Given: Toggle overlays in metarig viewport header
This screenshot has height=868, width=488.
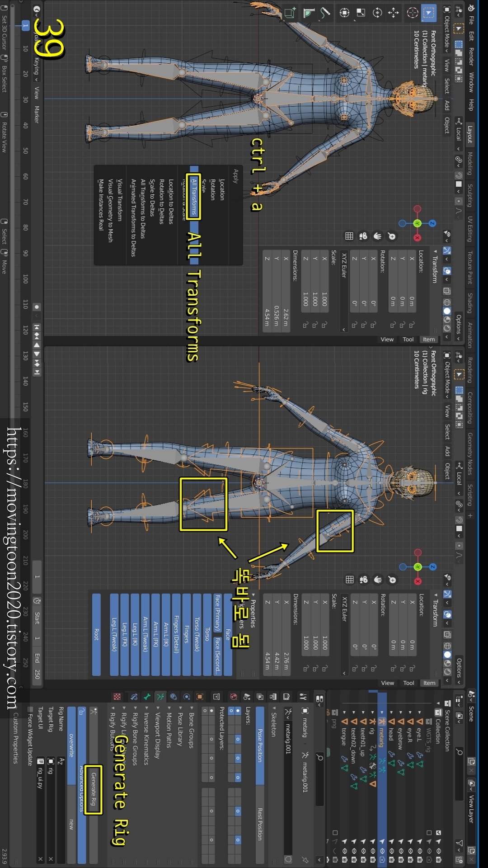Looking at the screenshot, I should click(447, 271).
